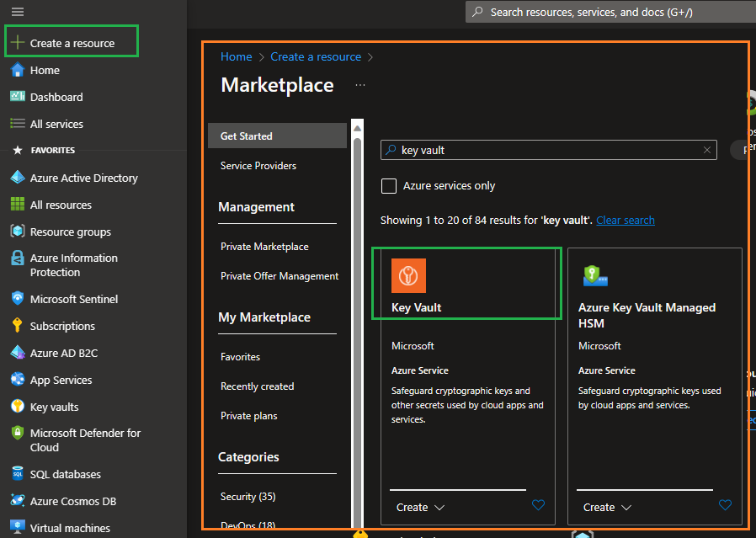Favorite the Managed HSM card with heart
This screenshot has width=756, height=538.
(x=725, y=505)
